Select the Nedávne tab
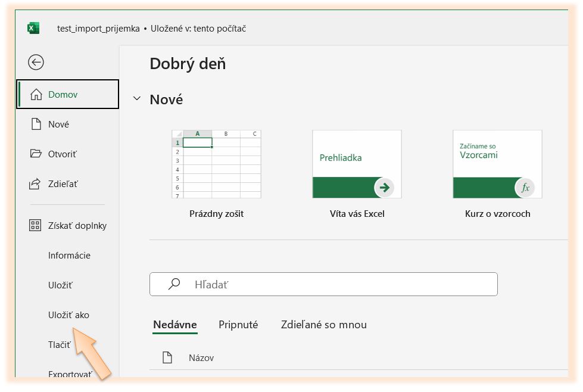The height and width of the screenshot is (392, 583). click(174, 325)
